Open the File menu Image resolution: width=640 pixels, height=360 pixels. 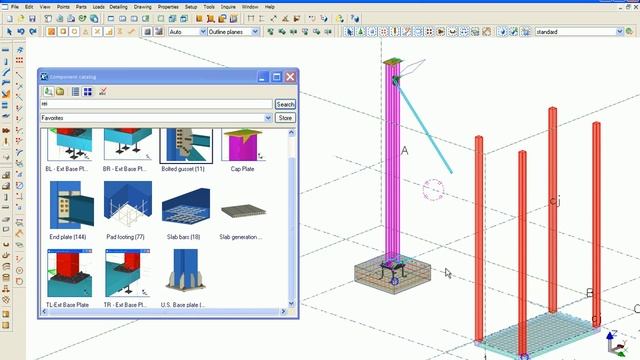pyautogui.click(x=14, y=7)
